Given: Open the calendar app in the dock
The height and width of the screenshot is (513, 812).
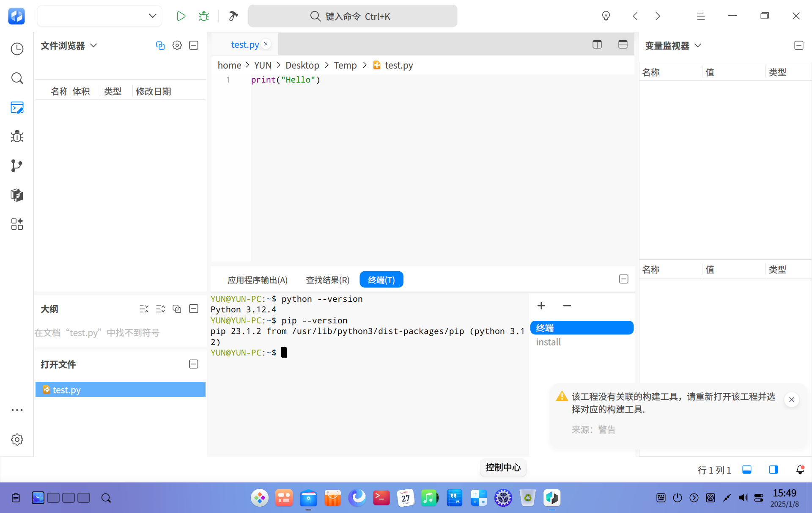Looking at the screenshot, I should coord(406,498).
